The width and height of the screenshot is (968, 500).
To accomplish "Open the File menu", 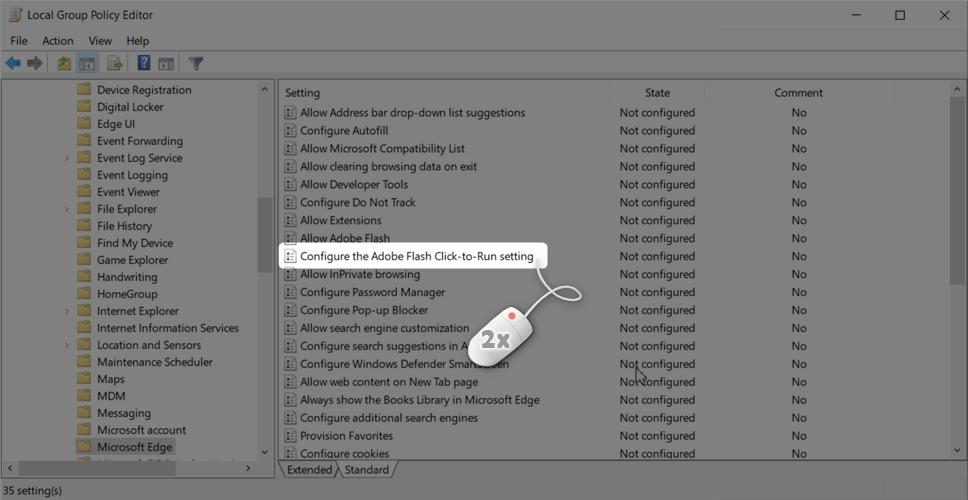I will point(19,41).
